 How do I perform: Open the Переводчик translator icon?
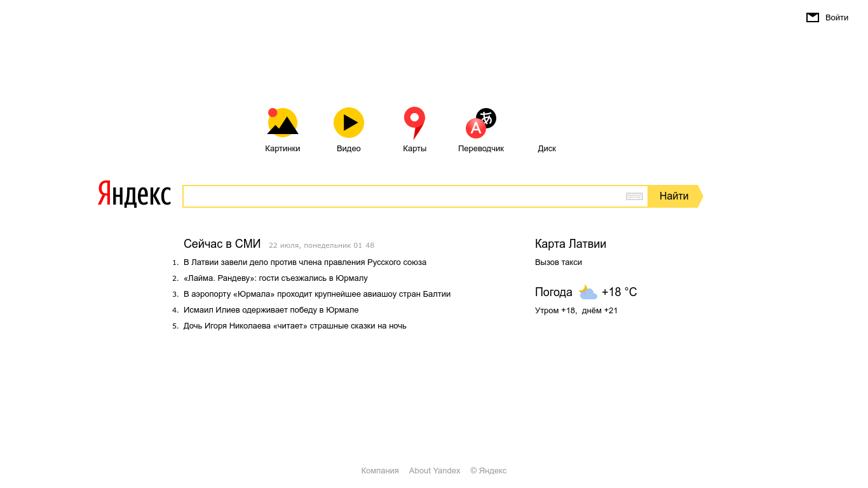[481, 123]
